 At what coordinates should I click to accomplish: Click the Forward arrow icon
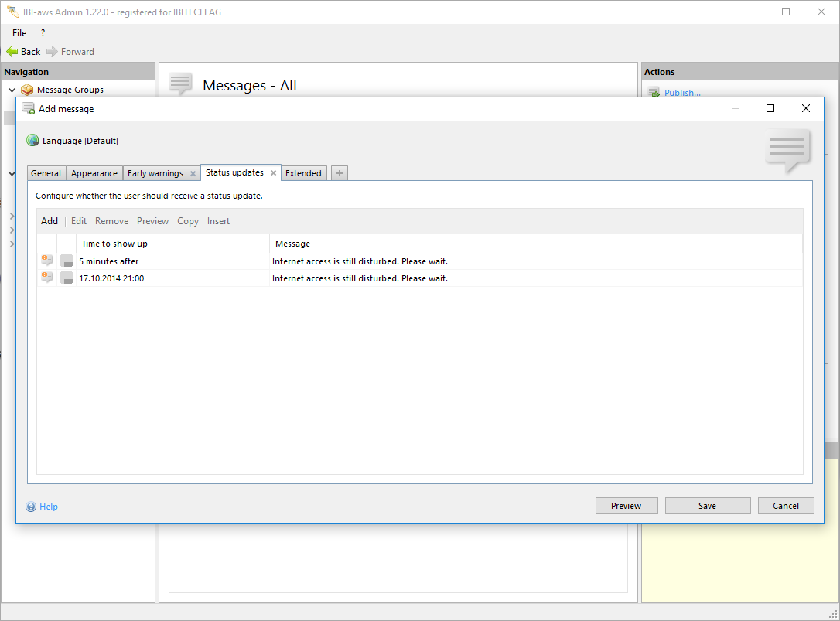52,52
